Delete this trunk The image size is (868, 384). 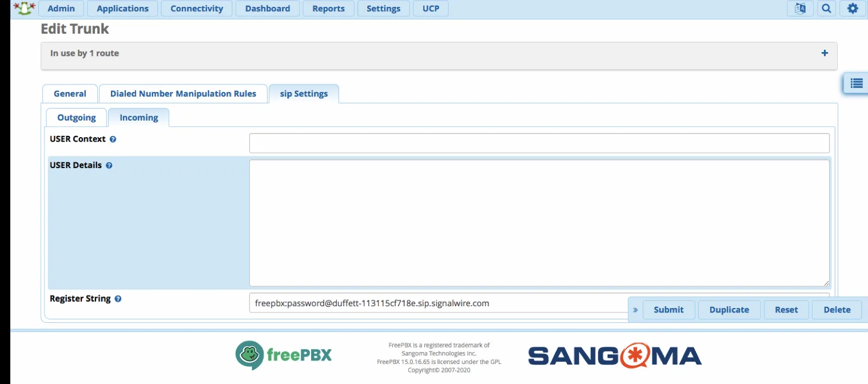coord(837,310)
